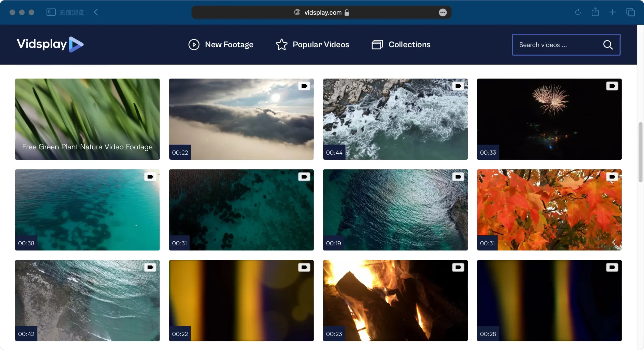The width and height of the screenshot is (644, 350).
Task: Click the page vertical scrollbar thumb
Action: click(x=641, y=152)
